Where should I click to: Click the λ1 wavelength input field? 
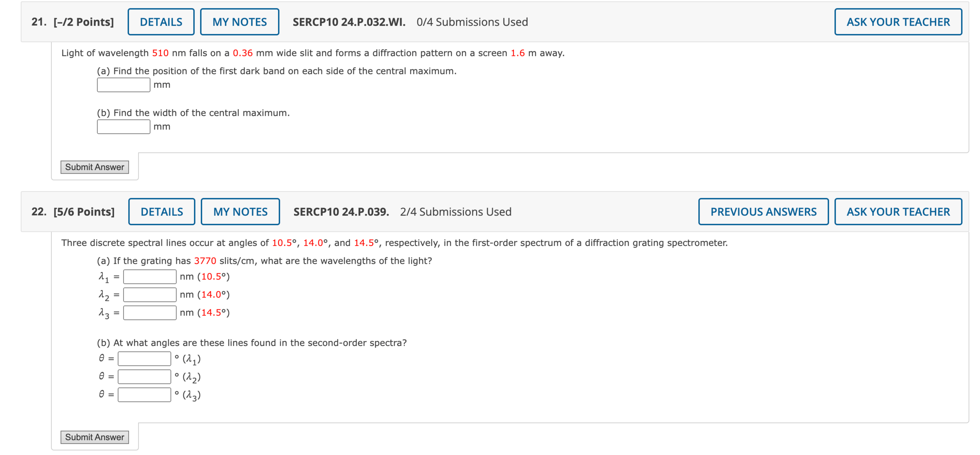150,277
